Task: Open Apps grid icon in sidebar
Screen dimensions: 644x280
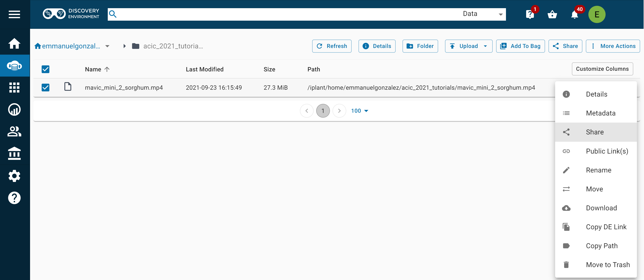Action: 14,88
